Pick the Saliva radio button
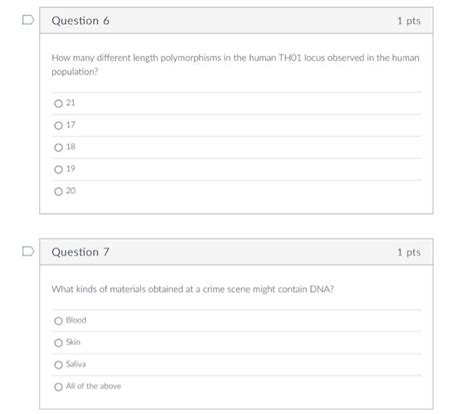Viewport: 474px width, 414px height. 58,365
